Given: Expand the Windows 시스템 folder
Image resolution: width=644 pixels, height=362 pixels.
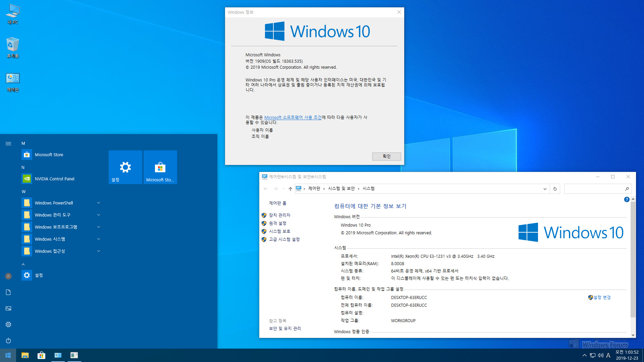Looking at the screenshot, I should [x=61, y=239].
